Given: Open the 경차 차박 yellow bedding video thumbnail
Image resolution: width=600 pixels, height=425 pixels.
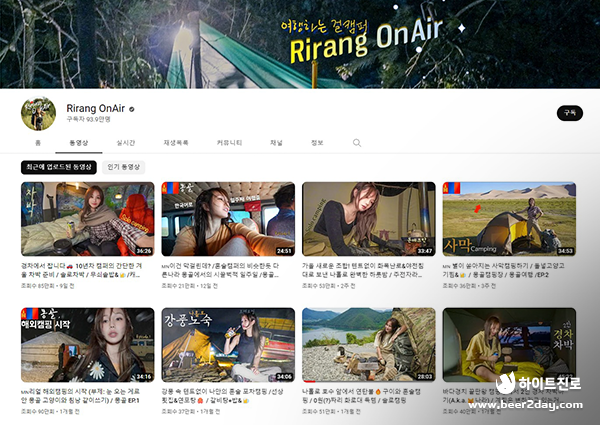Looking at the screenshot, I should click(x=509, y=345).
